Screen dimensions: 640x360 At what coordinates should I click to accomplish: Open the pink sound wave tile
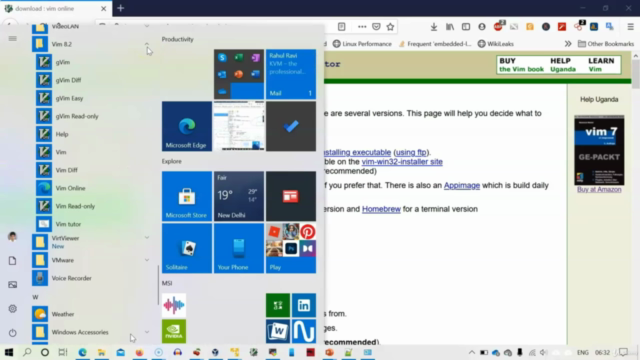pyautogui.click(x=174, y=305)
